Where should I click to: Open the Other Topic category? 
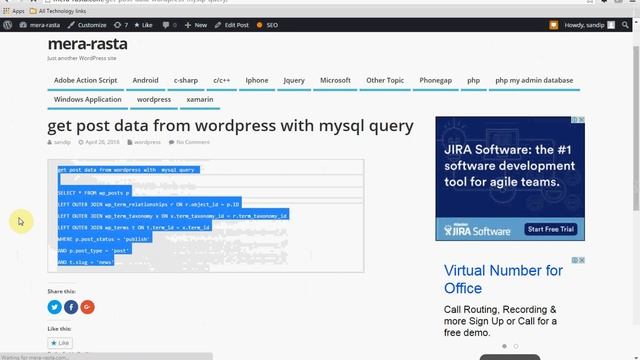[385, 80]
